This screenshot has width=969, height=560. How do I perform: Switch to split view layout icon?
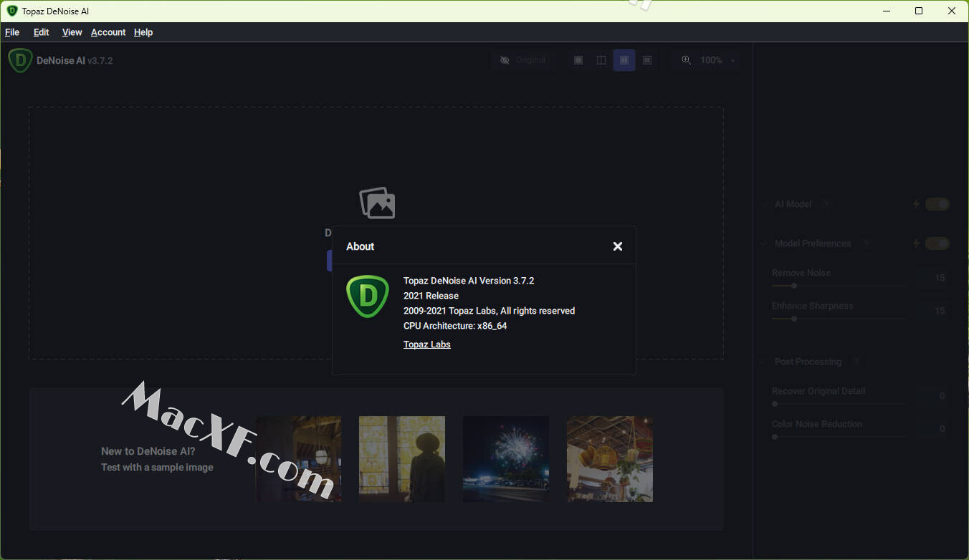coord(601,60)
